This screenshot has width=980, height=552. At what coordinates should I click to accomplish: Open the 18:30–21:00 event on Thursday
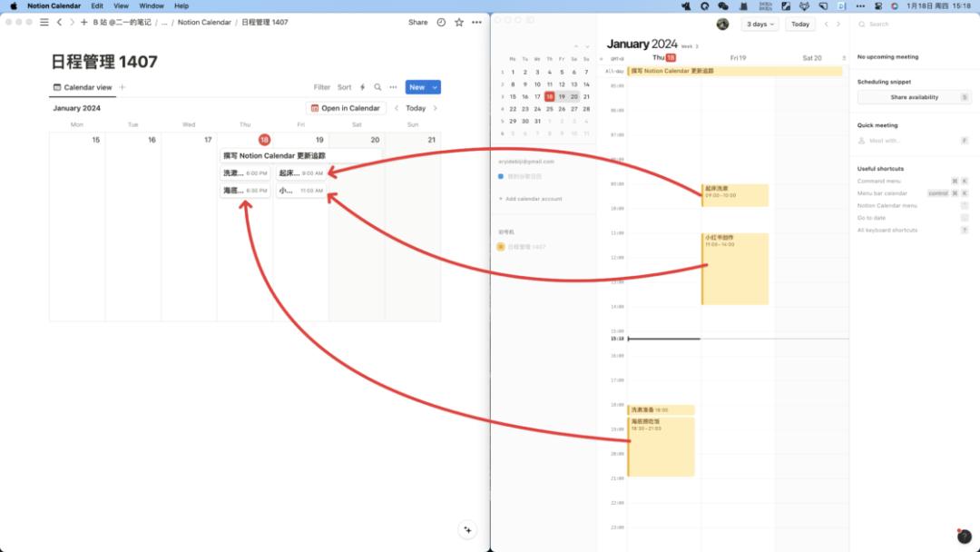(661, 447)
